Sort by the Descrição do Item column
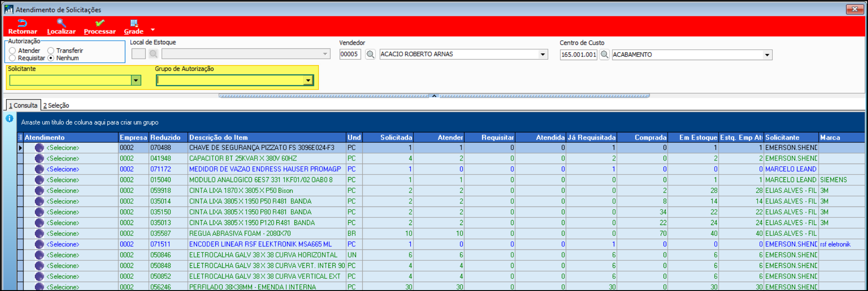The width and height of the screenshot is (868, 291). 267,137
